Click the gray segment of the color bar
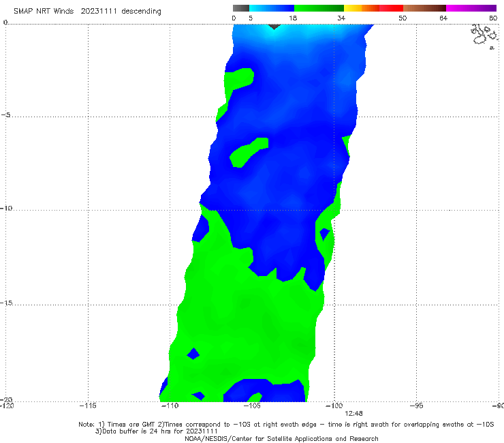Viewport: 504px width, 443px height. (x=240, y=8)
